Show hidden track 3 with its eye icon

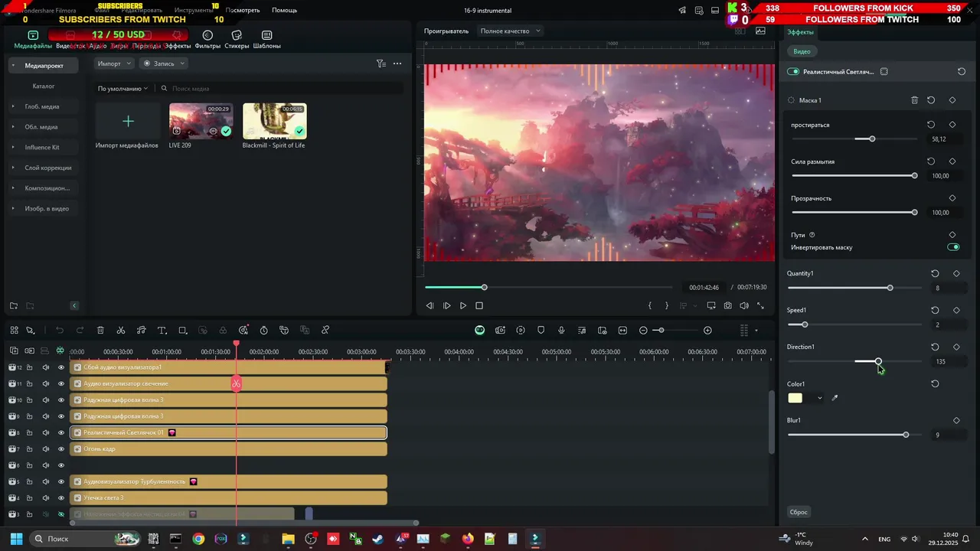(x=61, y=514)
